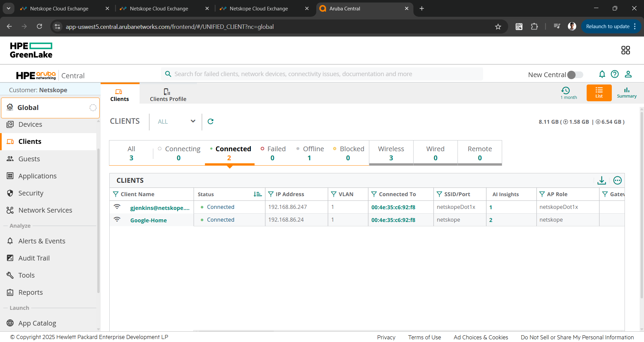Open the Global context selector
The image size is (644, 342).
point(50,108)
